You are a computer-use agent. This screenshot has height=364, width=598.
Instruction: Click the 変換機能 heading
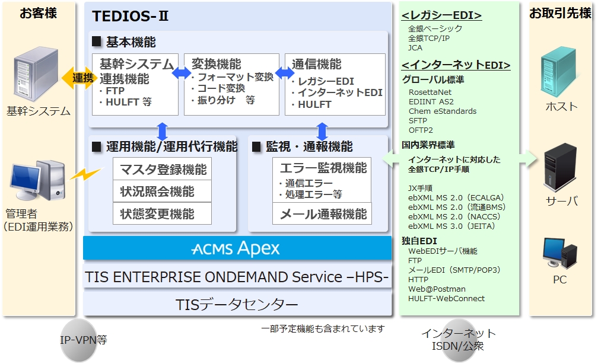tap(216, 63)
